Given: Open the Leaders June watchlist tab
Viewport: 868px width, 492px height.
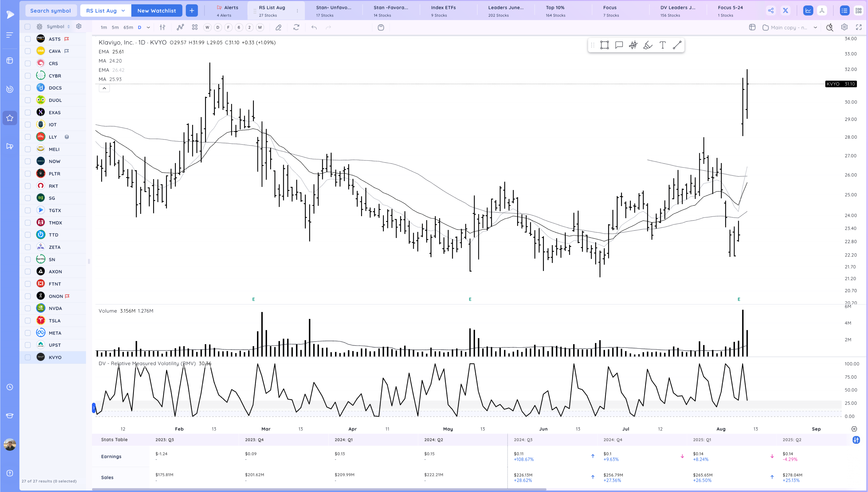Looking at the screenshot, I should pos(505,10).
